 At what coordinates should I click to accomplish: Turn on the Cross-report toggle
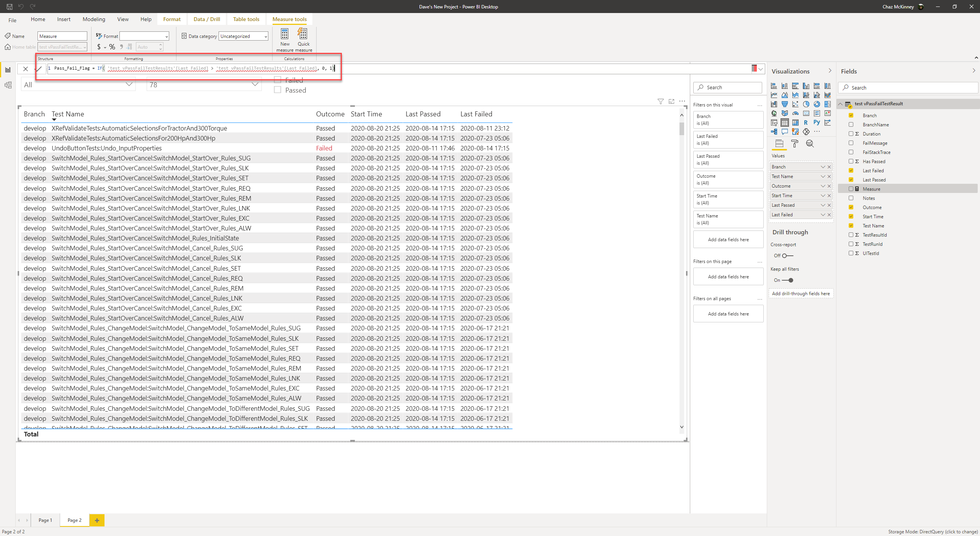(x=788, y=256)
